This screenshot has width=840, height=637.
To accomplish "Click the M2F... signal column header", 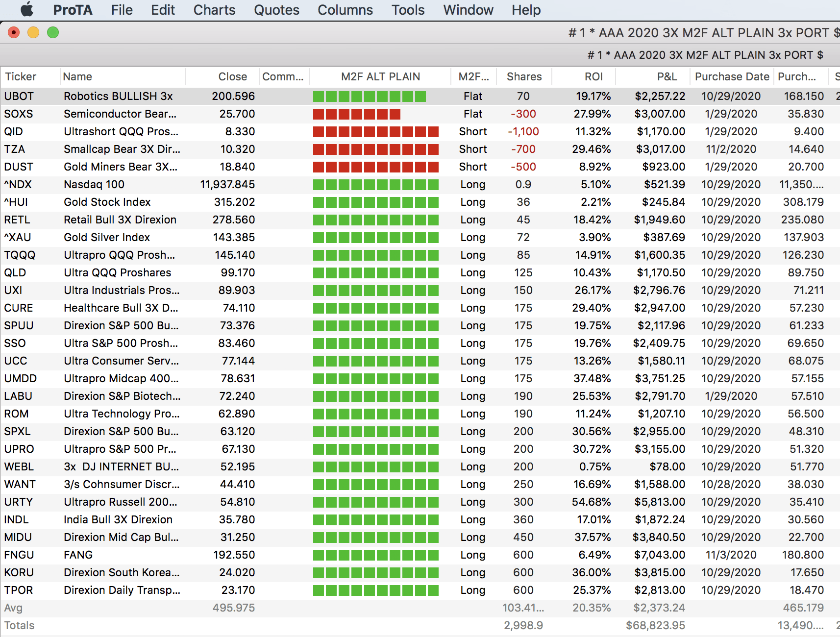I will coord(473,76).
